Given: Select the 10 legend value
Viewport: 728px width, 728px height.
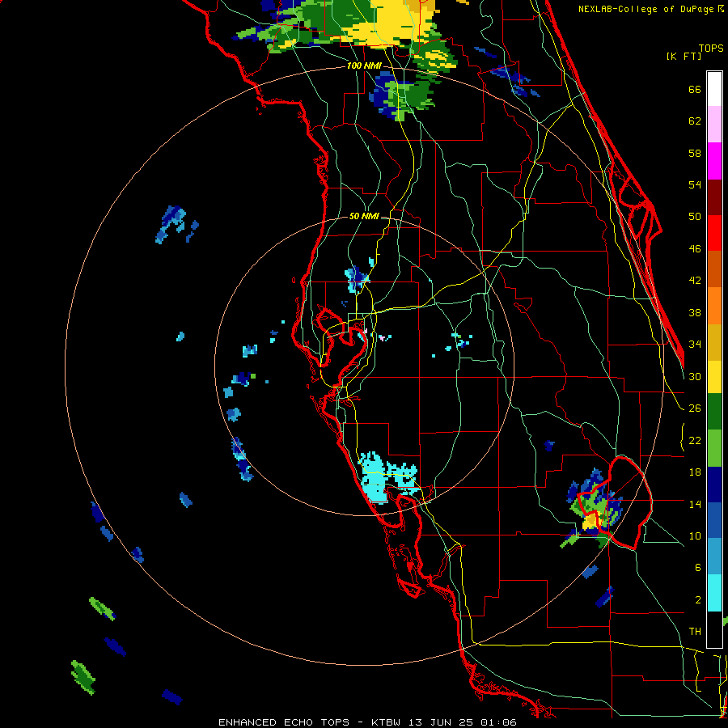Looking at the screenshot, I should pyautogui.click(x=695, y=536).
